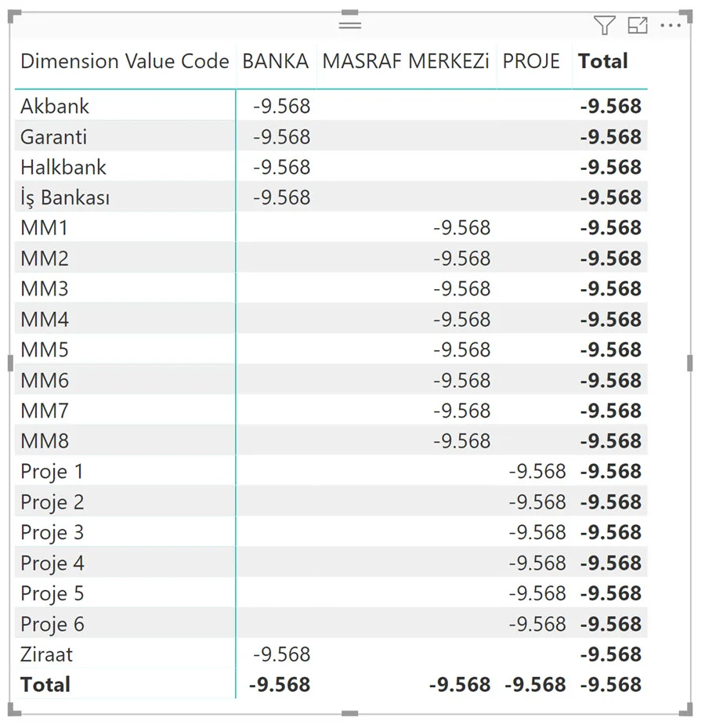Select the Akbank row label
Image resolution: width=705 pixels, height=728 pixels.
coord(55,106)
